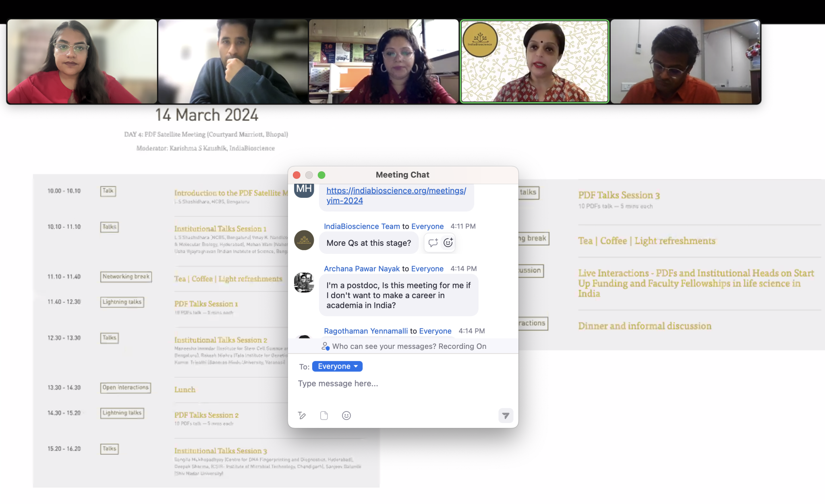Click 'Tea | Coffee | Light refreshments' at 11.10 - 11.40
825x504 pixels.
pos(228,279)
